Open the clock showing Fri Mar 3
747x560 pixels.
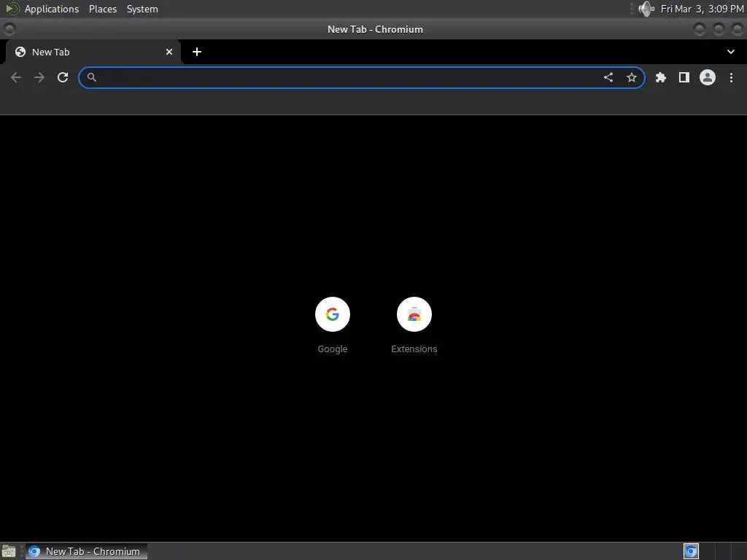tap(703, 9)
